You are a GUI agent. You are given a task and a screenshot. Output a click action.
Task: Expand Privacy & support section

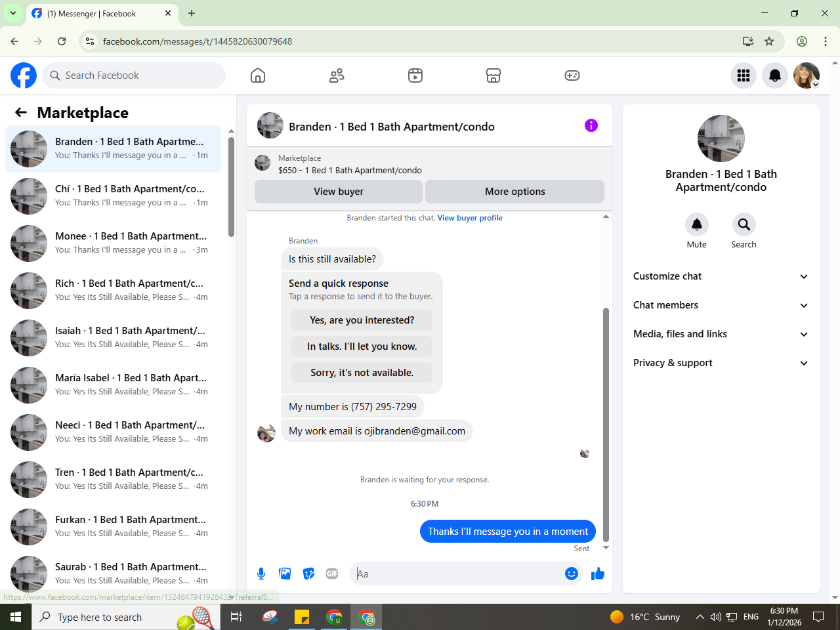[721, 363]
